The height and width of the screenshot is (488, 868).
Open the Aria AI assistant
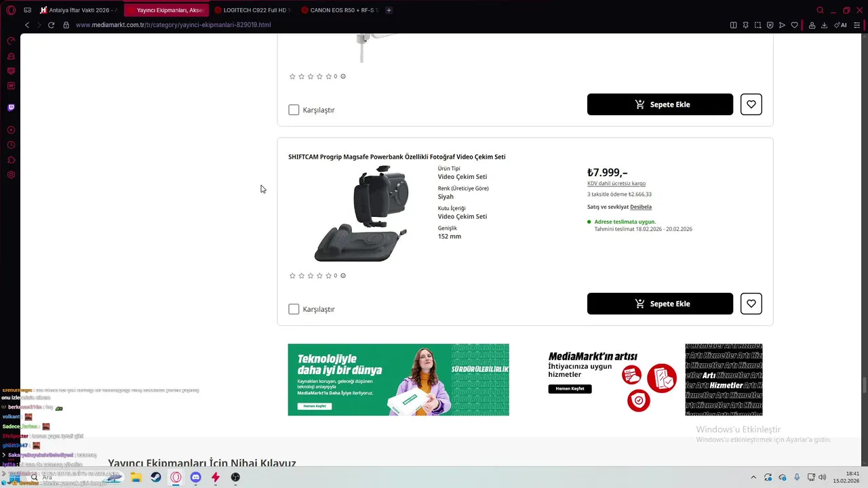point(841,25)
